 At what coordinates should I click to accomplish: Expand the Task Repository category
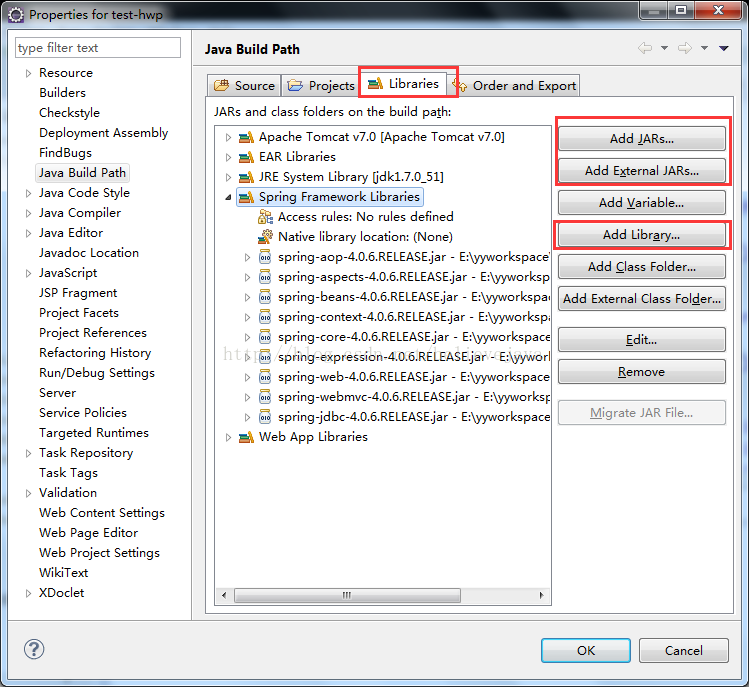28,453
